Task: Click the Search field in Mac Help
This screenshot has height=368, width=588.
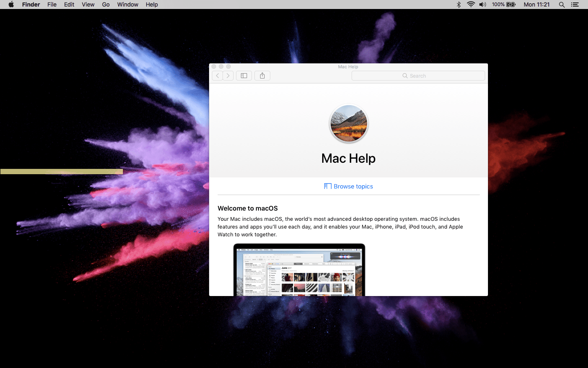Action: click(418, 76)
